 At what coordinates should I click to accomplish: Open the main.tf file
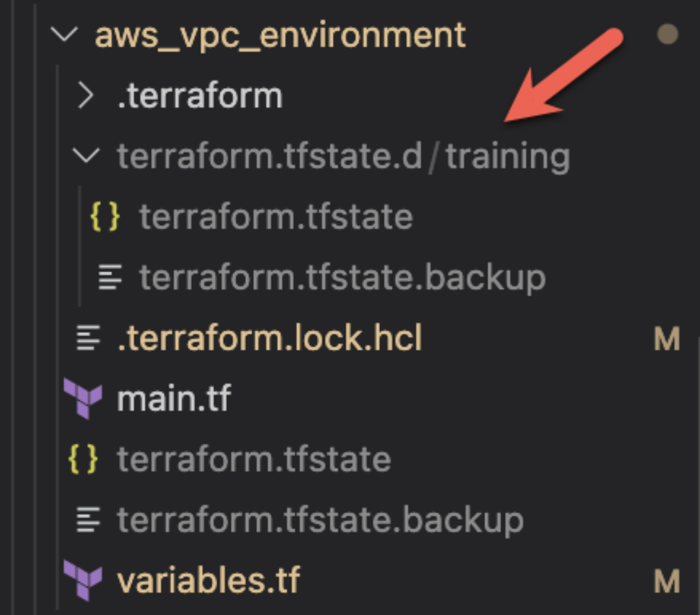click(173, 398)
